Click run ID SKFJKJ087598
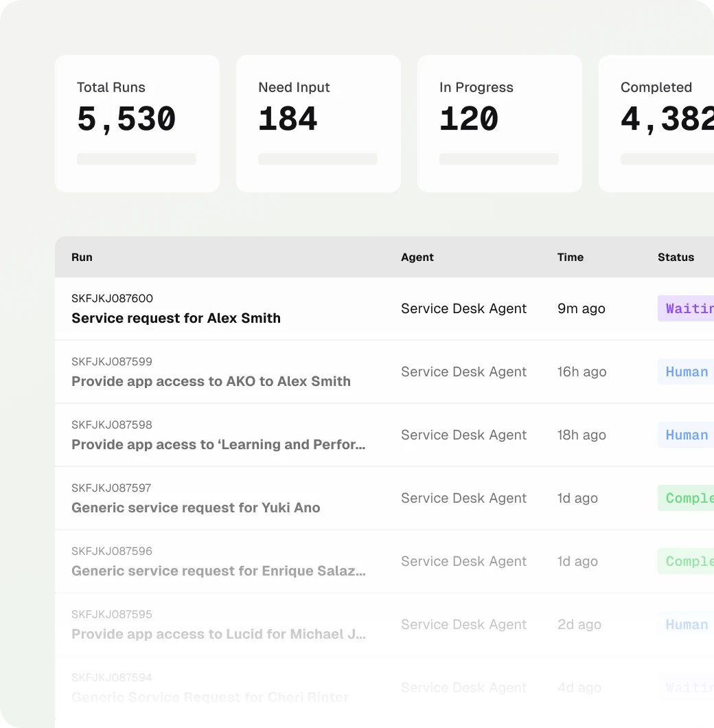 coord(112,424)
